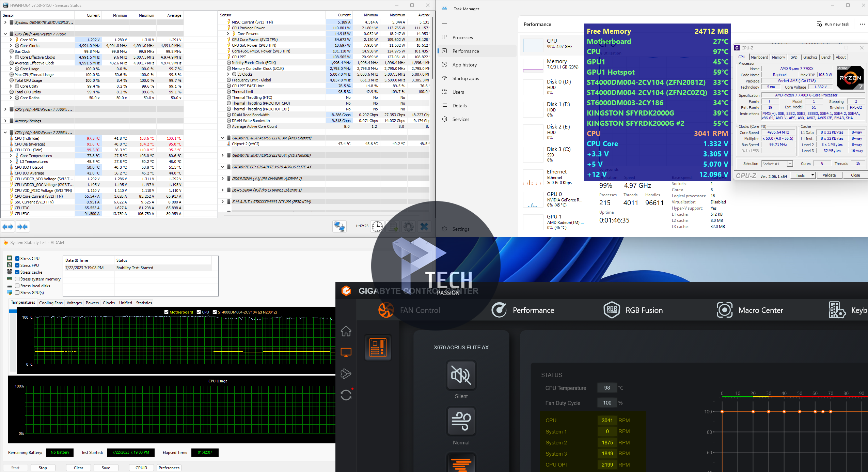Uncheck Stress FPU checkbox
The image size is (868, 472).
click(17, 265)
